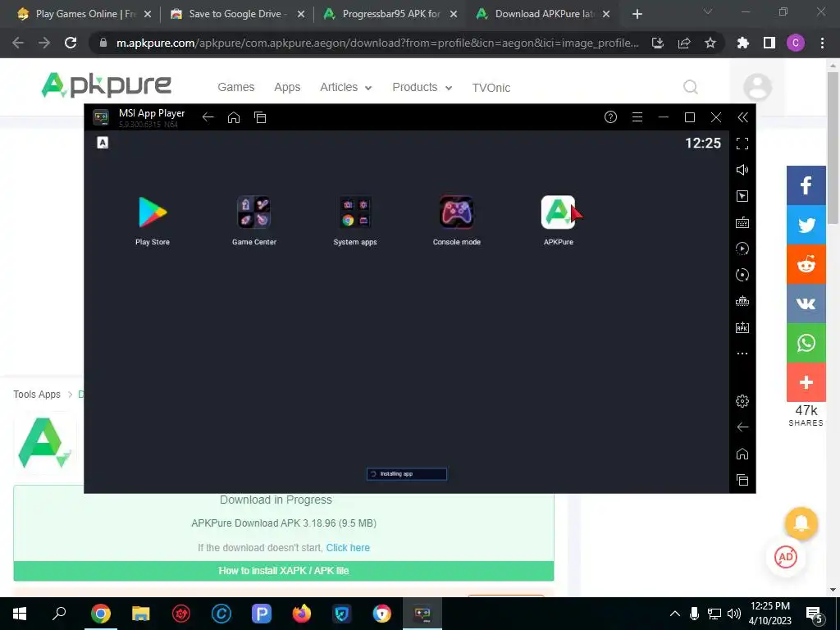The width and height of the screenshot is (840, 630).
Task: Collapse the MSI App Player side toolbar
Action: (x=742, y=117)
